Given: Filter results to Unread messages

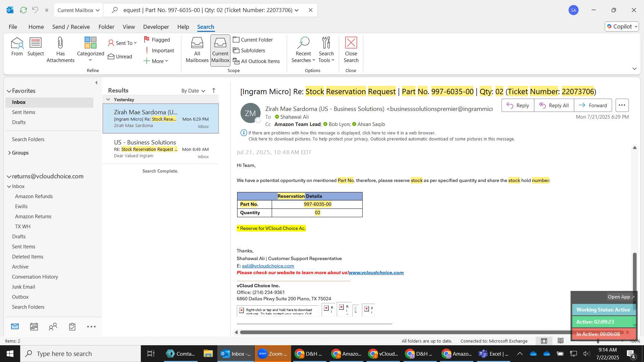Looking at the screenshot, I should click(x=120, y=56).
